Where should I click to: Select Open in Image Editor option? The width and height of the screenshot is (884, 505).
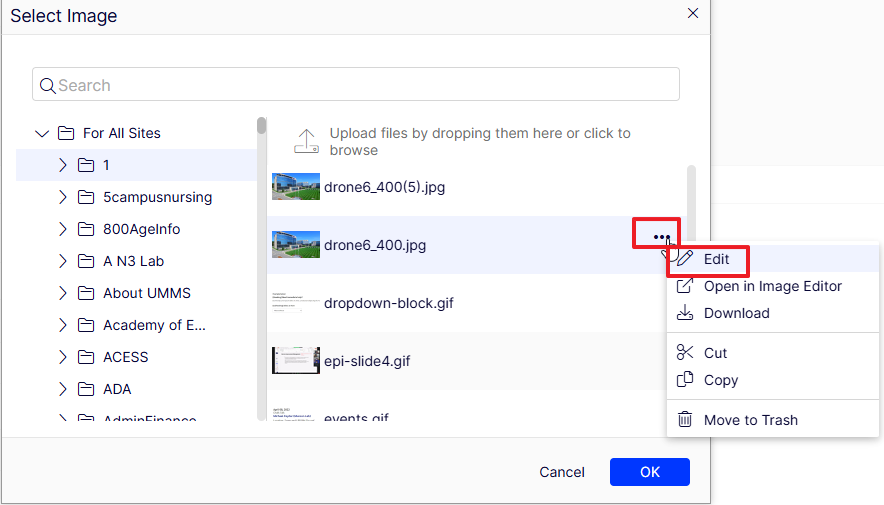coord(772,286)
